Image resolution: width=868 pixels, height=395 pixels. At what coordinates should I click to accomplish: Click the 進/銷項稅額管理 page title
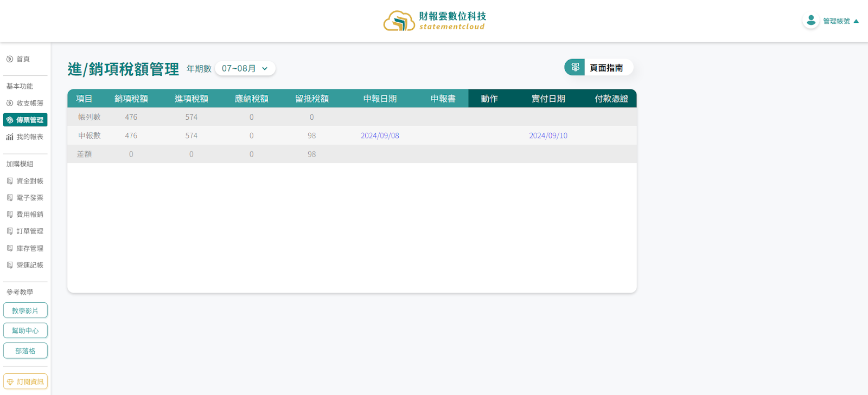(123, 69)
